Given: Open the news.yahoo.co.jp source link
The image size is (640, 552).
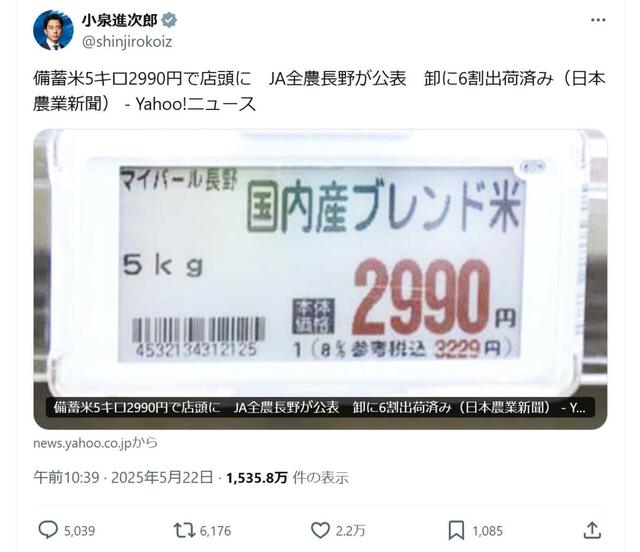Looking at the screenshot, I should [96, 443].
